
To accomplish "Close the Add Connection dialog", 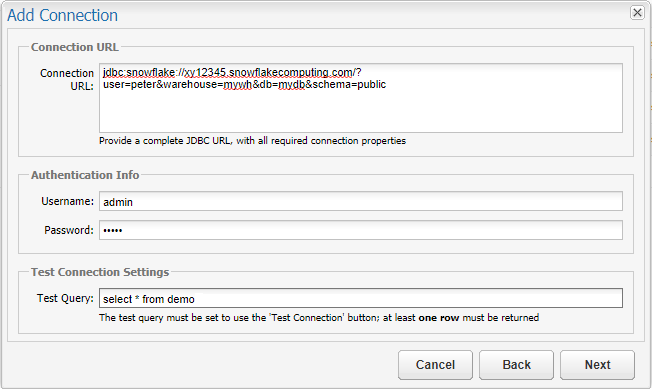I will 637,12.
